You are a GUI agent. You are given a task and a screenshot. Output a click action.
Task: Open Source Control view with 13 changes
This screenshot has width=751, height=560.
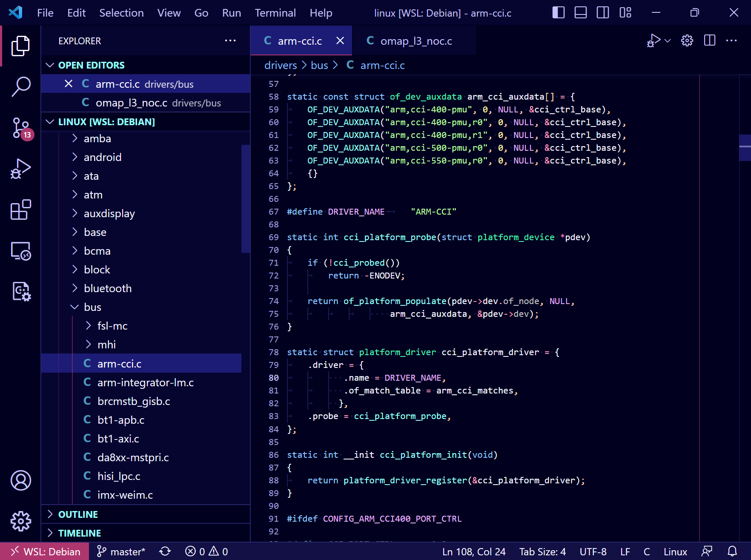(20, 128)
